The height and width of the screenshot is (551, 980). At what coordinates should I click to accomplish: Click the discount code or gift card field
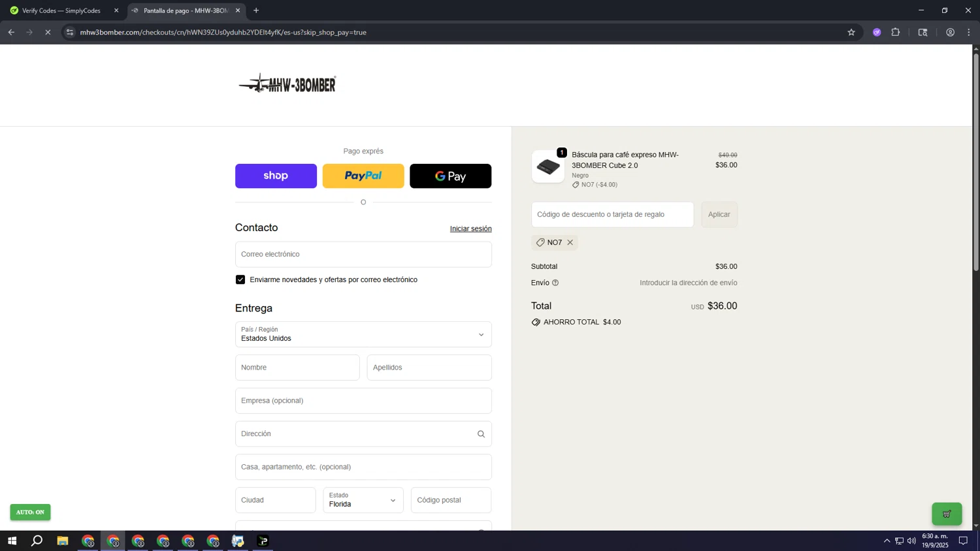tap(612, 214)
